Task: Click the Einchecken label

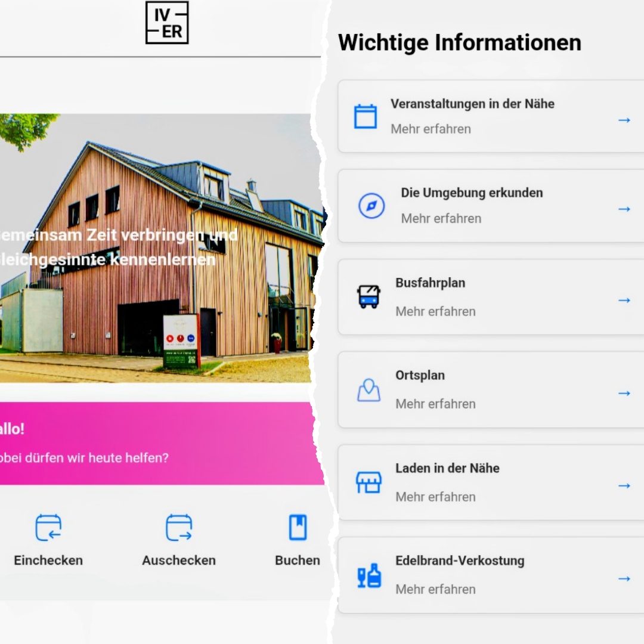Action: (48, 561)
